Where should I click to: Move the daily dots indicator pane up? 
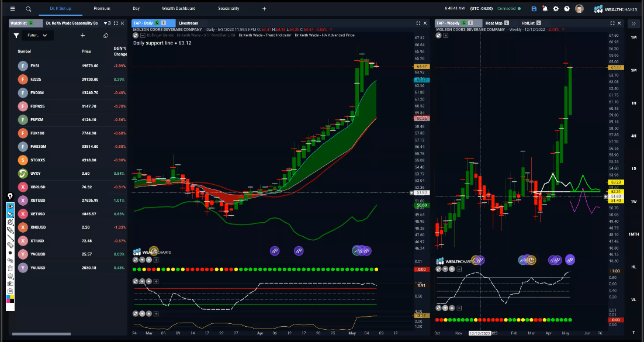point(148,260)
